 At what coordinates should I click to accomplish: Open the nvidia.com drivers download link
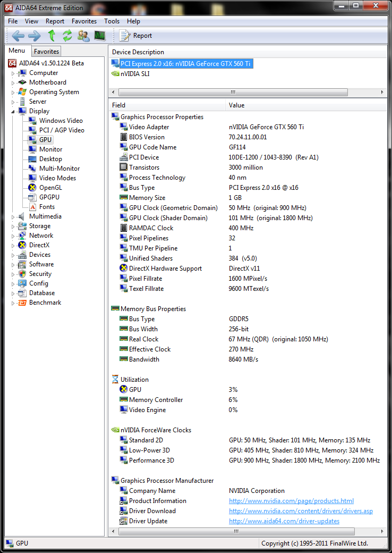point(301,511)
